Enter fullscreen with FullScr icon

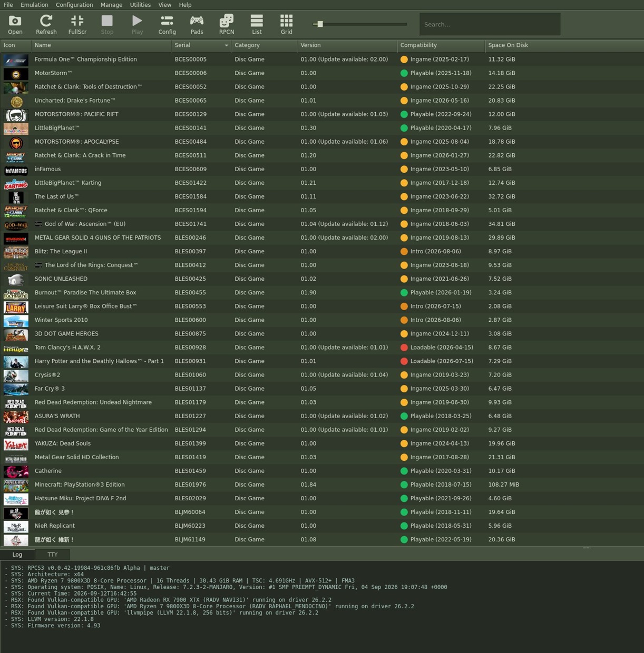(x=77, y=24)
